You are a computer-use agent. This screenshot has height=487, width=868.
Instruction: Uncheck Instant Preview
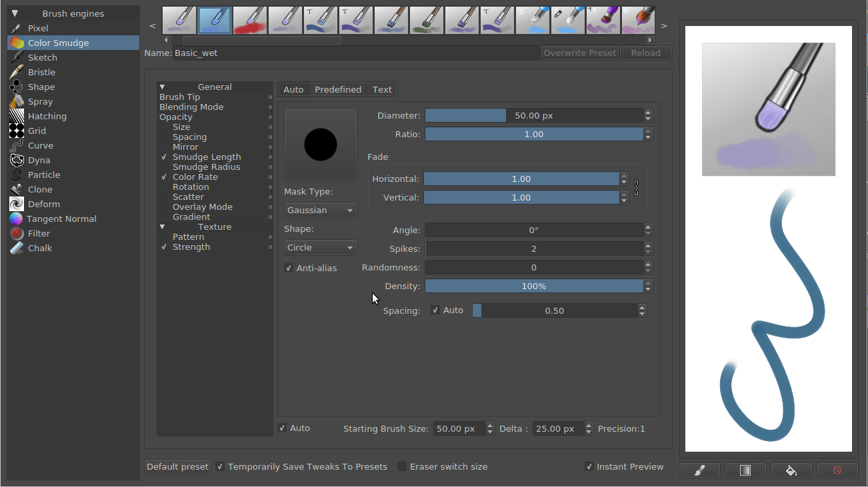[x=589, y=466]
